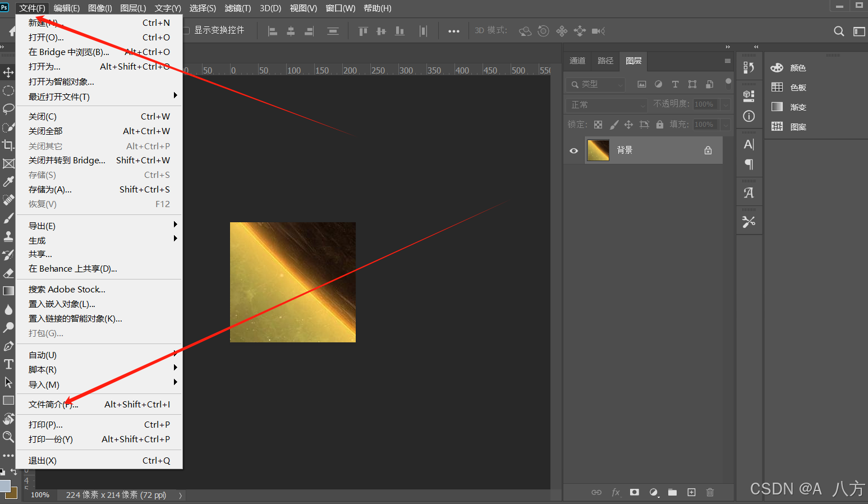Viewport: 868px width, 504px height.
Task: Select the Frame tool
Action: coord(8,163)
